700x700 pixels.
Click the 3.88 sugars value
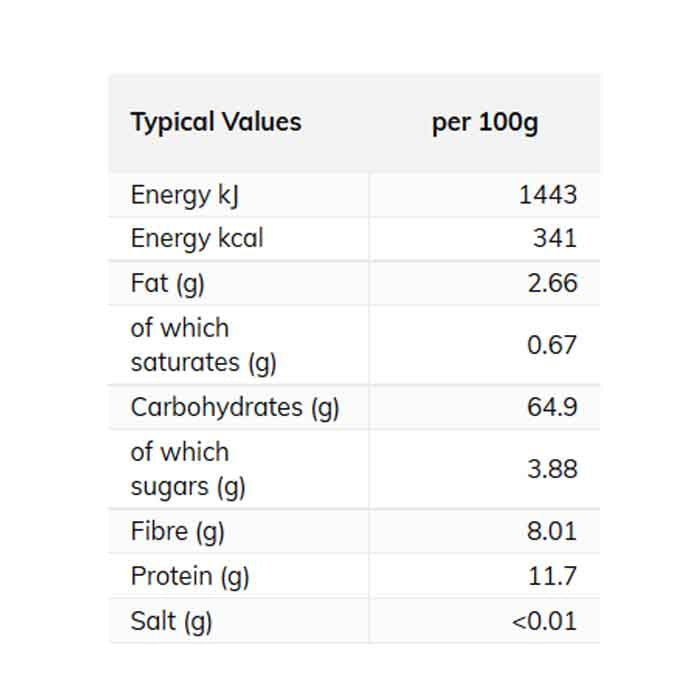[x=552, y=469]
